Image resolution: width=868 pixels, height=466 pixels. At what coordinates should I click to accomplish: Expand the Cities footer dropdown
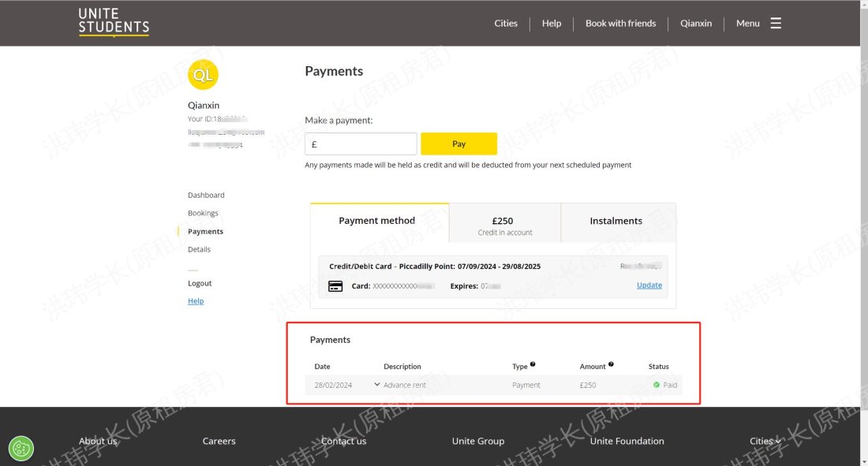coord(765,442)
